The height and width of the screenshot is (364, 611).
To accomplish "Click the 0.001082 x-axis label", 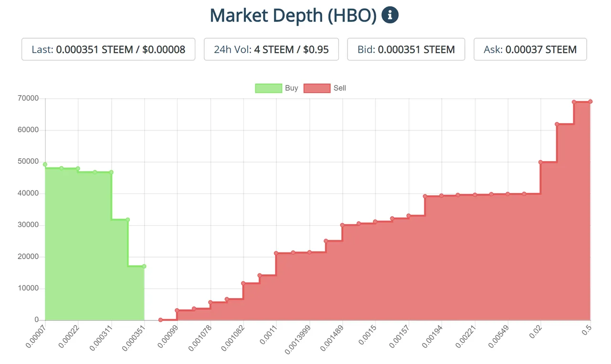I will 232,337.
